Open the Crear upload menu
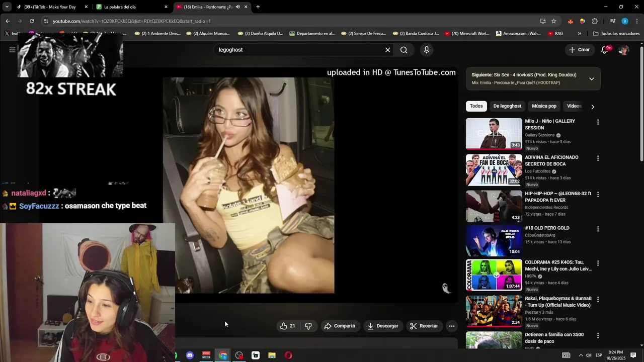The height and width of the screenshot is (362, 644). pyautogui.click(x=579, y=50)
